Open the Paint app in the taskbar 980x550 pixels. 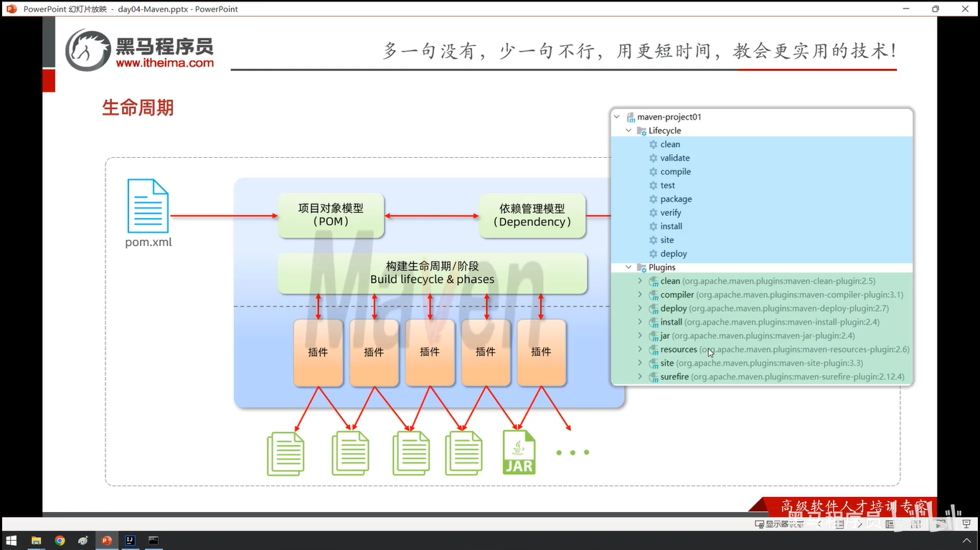pyautogui.click(x=83, y=541)
